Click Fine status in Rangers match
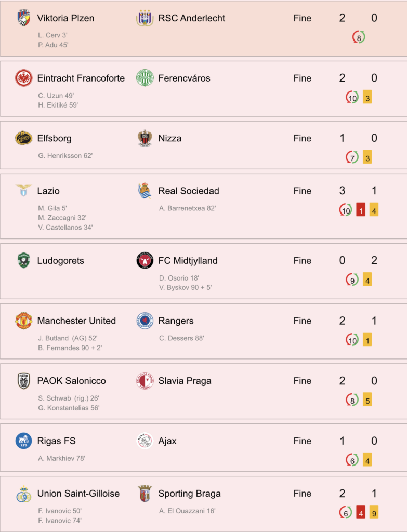Image resolution: width=407 pixels, height=532 pixels. click(x=302, y=321)
